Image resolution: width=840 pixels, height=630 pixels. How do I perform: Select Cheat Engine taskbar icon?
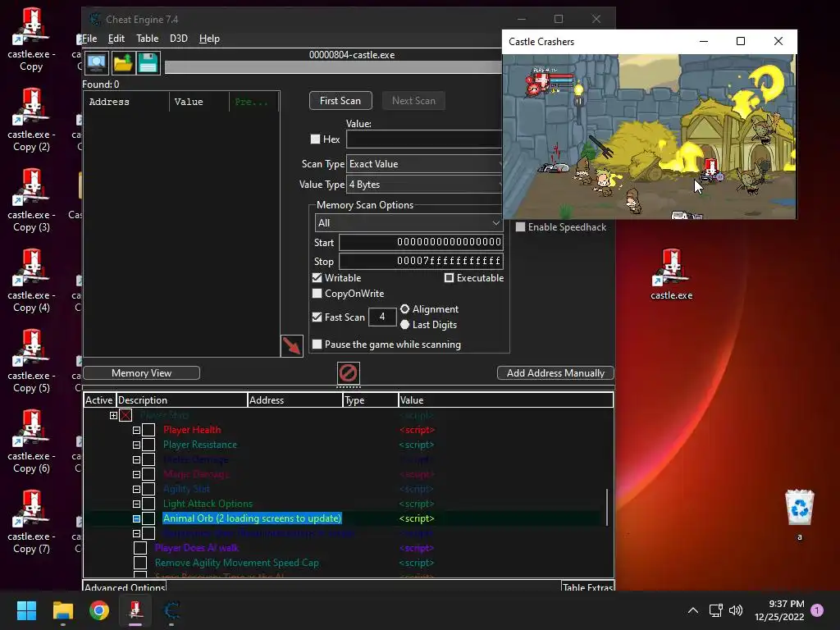172,610
